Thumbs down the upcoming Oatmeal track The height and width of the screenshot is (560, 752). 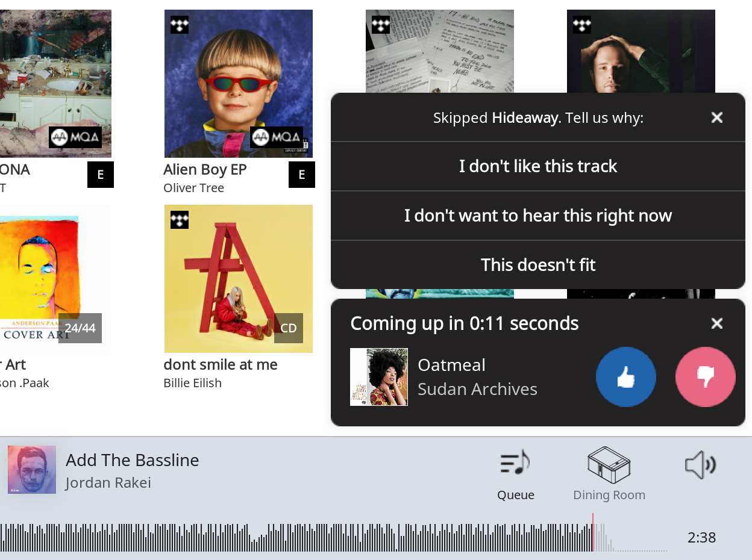click(706, 377)
